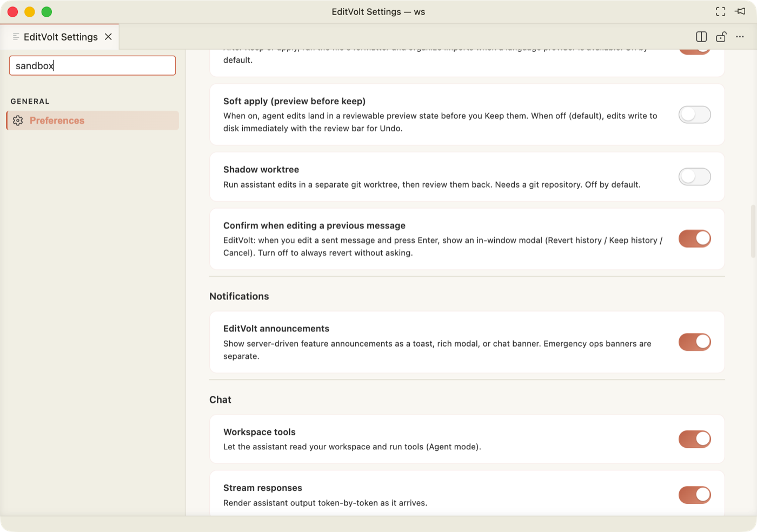This screenshot has width=757, height=532.
Task: Click the list icon on the EditVolt Settings tab
Action: 16,37
